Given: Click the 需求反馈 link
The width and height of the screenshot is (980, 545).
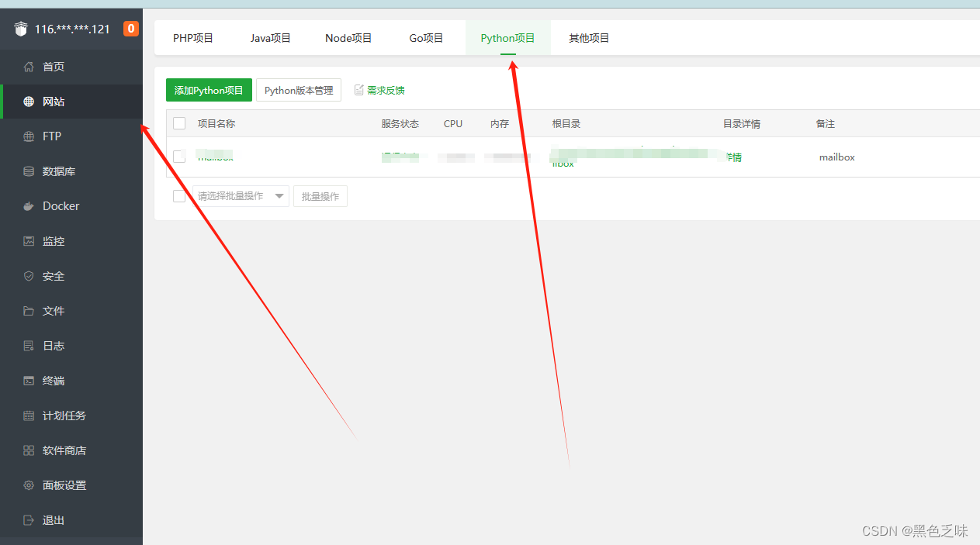Looking at the screenshot, I should [386, 91].
